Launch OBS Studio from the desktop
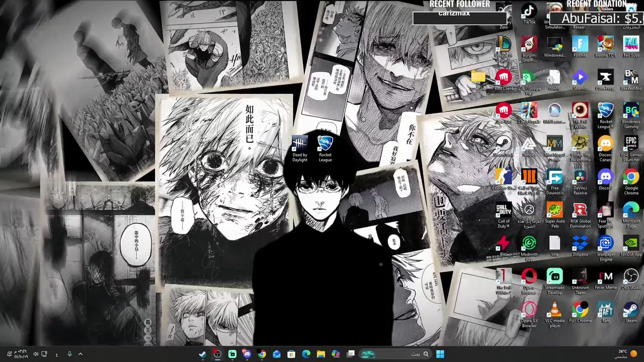The image size is (644, 362). coord(631,279)
